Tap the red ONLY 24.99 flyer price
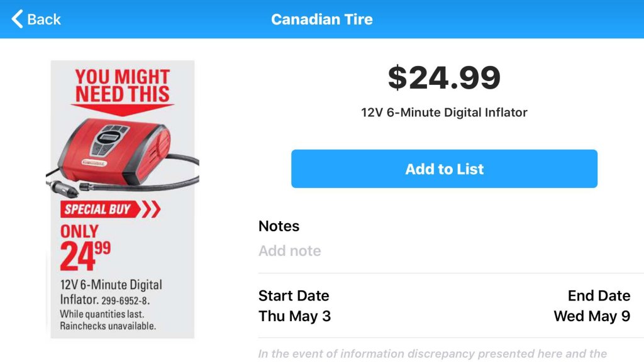The image size is (644, 362). 86,248
